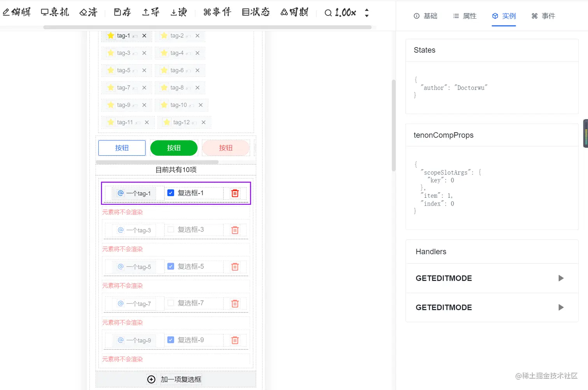588x390 pixels.
Task: Click the plus circle icon beside 加一项复选框
Action: [151, 379]
